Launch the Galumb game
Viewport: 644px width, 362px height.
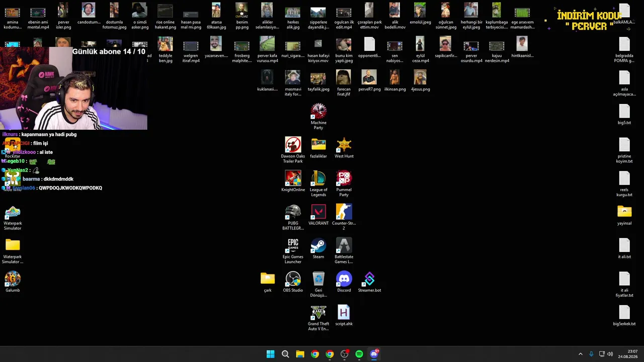[x=13, y=282]
